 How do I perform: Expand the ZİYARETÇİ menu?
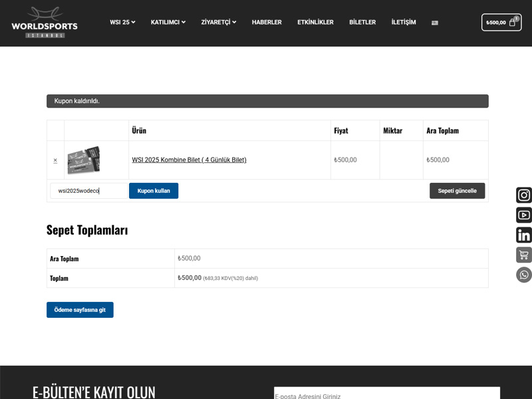pyautogui.click(x=219, y=22)
